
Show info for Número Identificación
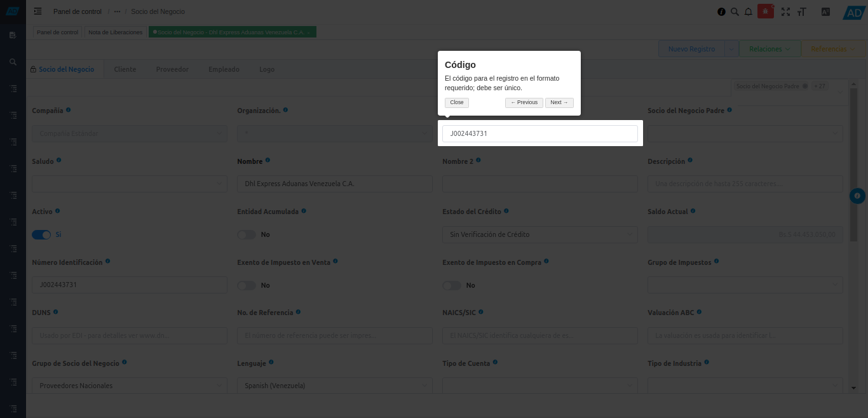click(107, 261)
